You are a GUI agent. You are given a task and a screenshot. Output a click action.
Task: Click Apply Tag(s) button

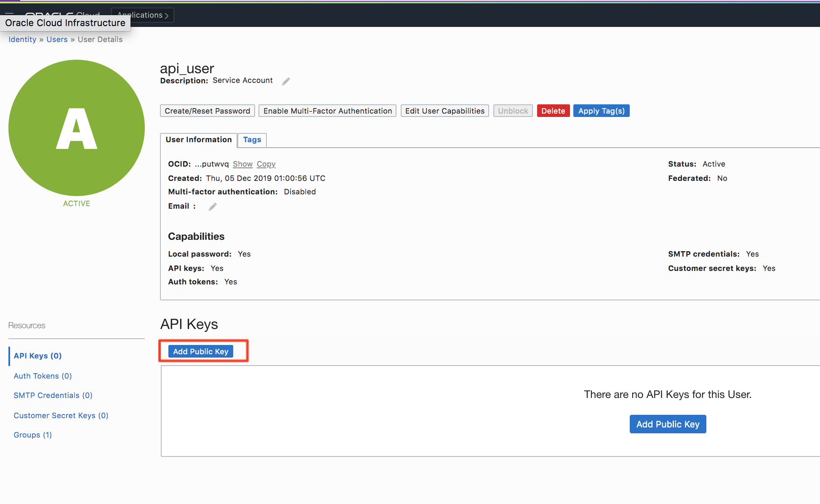[x=601, y=111]
